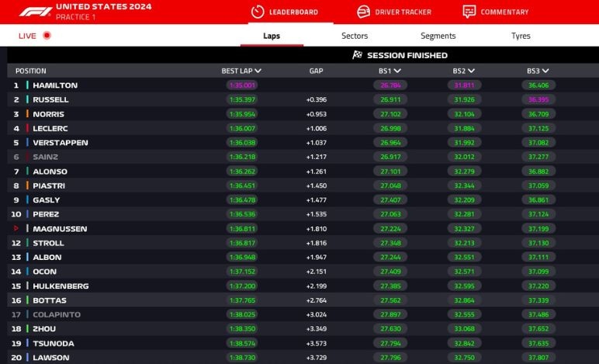Select Hamilton's driver row name

[55, 85]
